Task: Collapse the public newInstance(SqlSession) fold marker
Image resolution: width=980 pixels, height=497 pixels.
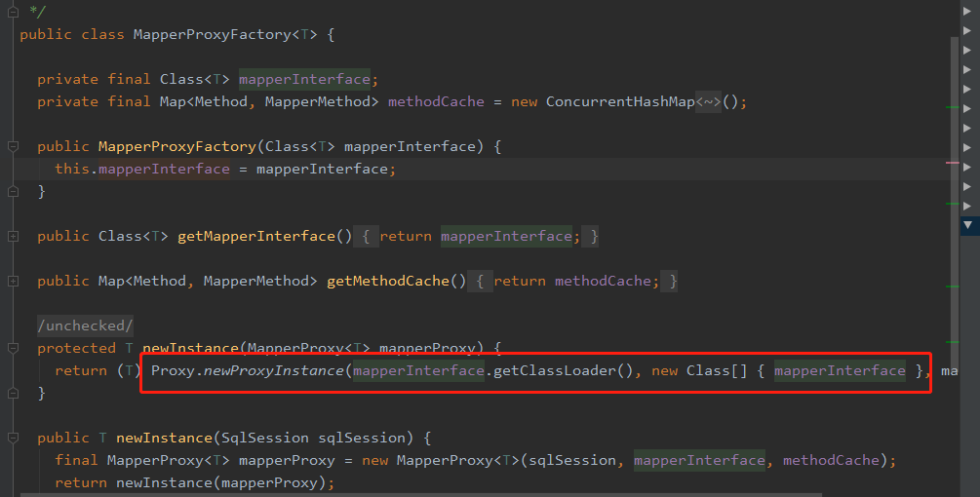Action: [x=13, y=438]
